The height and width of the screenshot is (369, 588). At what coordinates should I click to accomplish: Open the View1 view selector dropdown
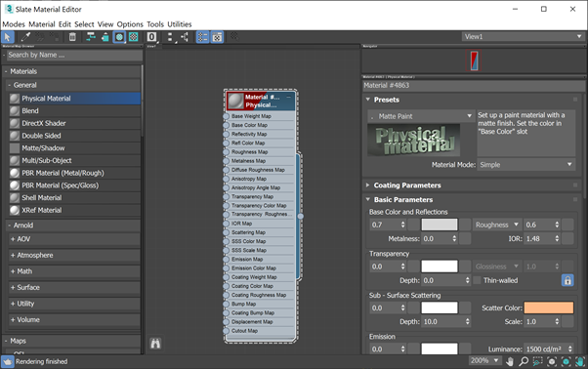click(523, 36)
